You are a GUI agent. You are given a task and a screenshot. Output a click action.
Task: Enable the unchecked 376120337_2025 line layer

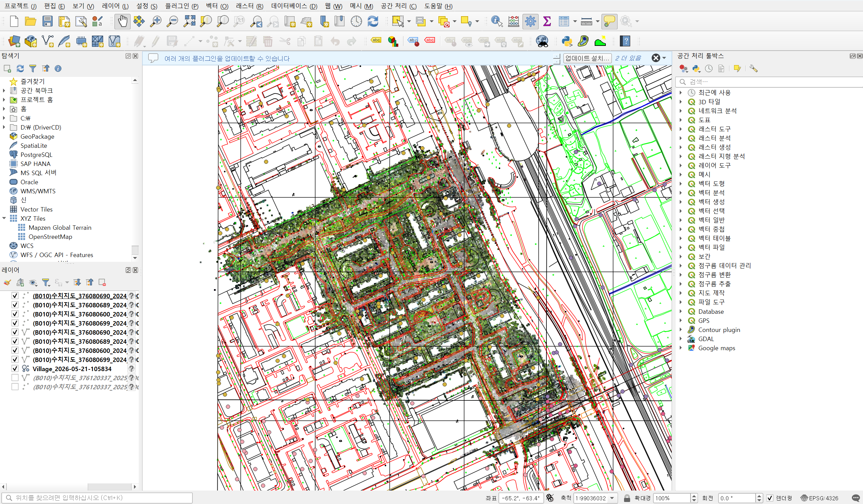coord(15,377)
